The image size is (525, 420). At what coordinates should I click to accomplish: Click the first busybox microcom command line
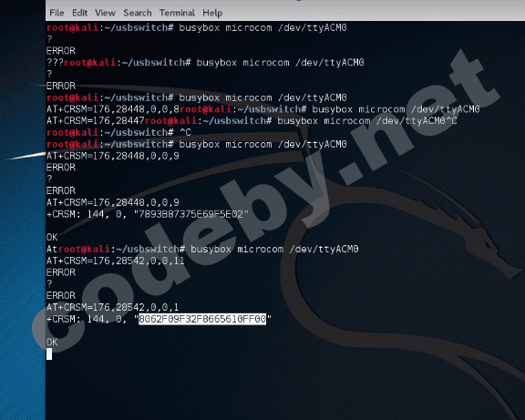tap(197, 27)
